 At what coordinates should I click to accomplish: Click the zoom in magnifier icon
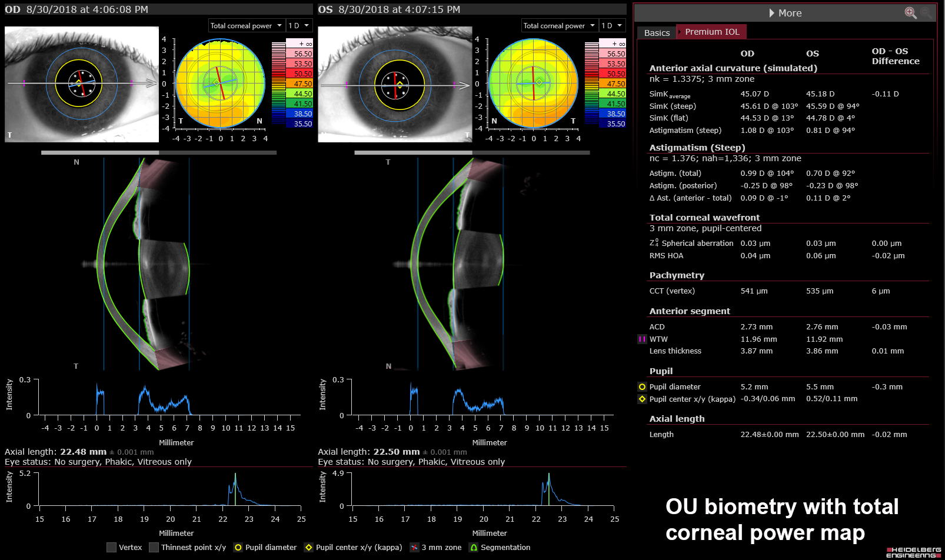(910, 13)
